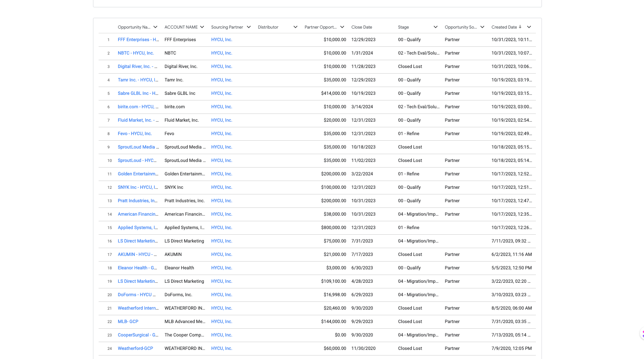Expand the Distributor column dropdown chevron
The width and height of the screenshot is (644, 359).
[295, 27]
